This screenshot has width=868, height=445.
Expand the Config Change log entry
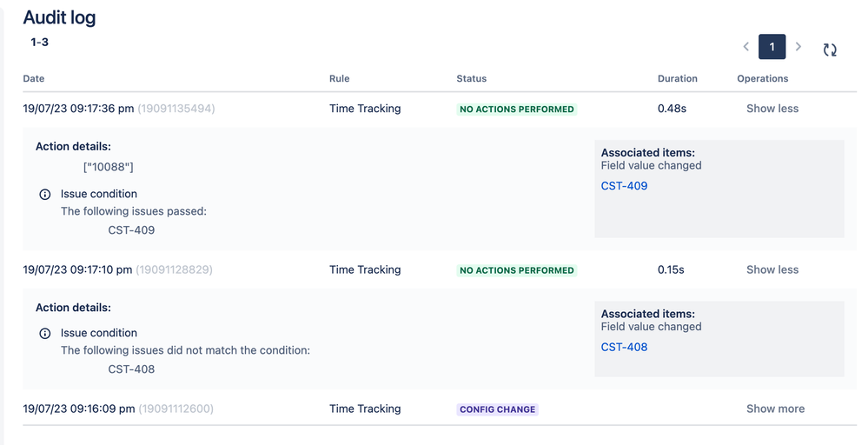(x=775, y=408)
